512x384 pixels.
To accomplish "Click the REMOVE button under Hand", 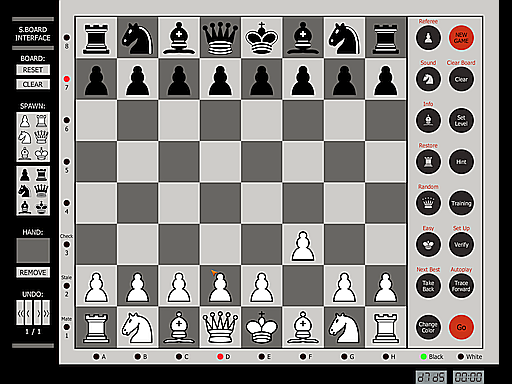I will (x=33, y=272).
